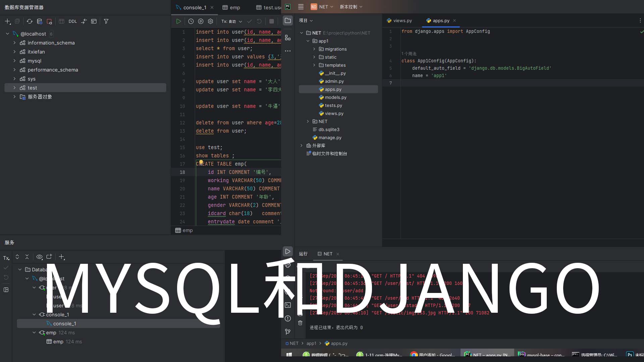Expand the 外部库 external libraries node
Screen dimensions: 644x362
tap(301, 146)
